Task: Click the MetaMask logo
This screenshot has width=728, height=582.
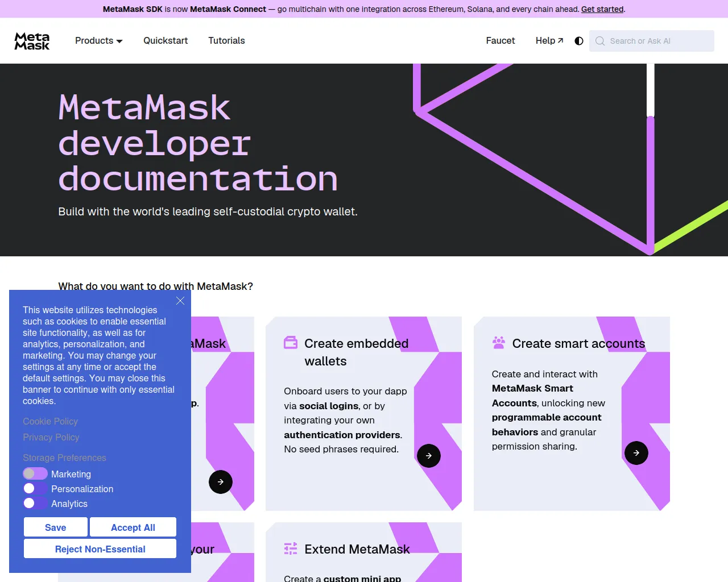Action: 32,41
